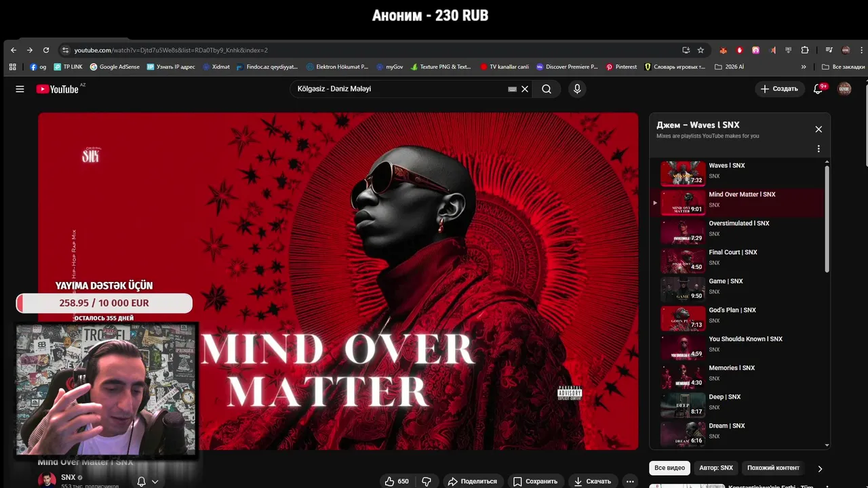Open playlist options three-dot menu
Screen dimensions: 868x488
[x=818, y=149]
